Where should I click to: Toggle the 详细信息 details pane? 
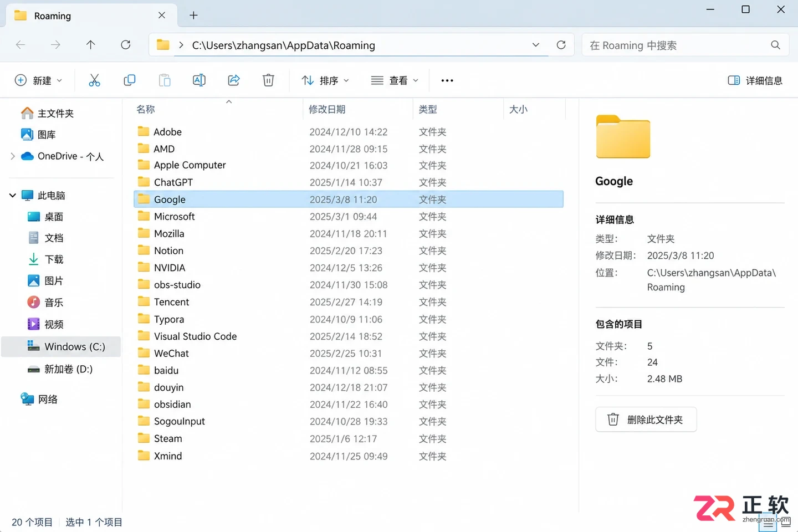coord(755,80)
